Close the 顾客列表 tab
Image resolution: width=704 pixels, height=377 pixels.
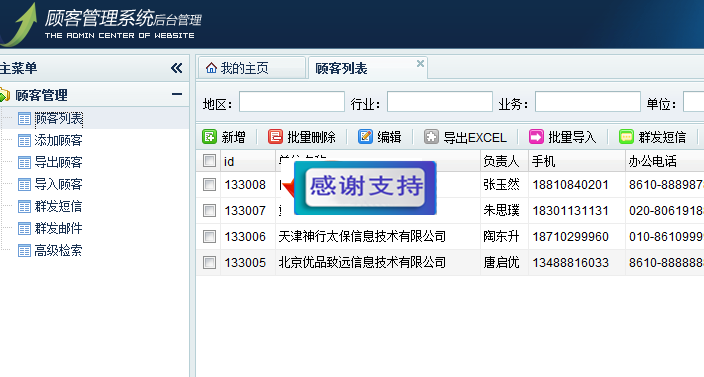click(420, 63)
